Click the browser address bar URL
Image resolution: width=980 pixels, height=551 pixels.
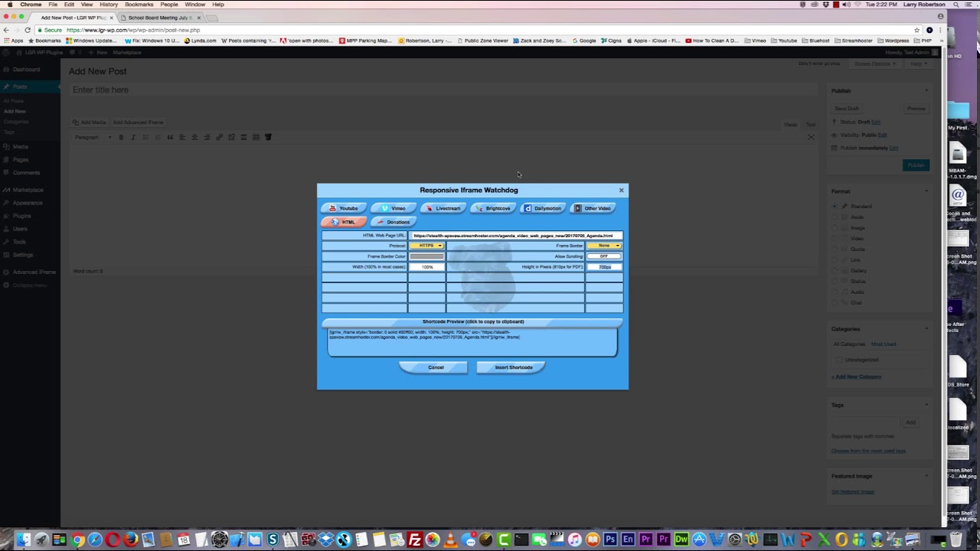pos(133,30)
